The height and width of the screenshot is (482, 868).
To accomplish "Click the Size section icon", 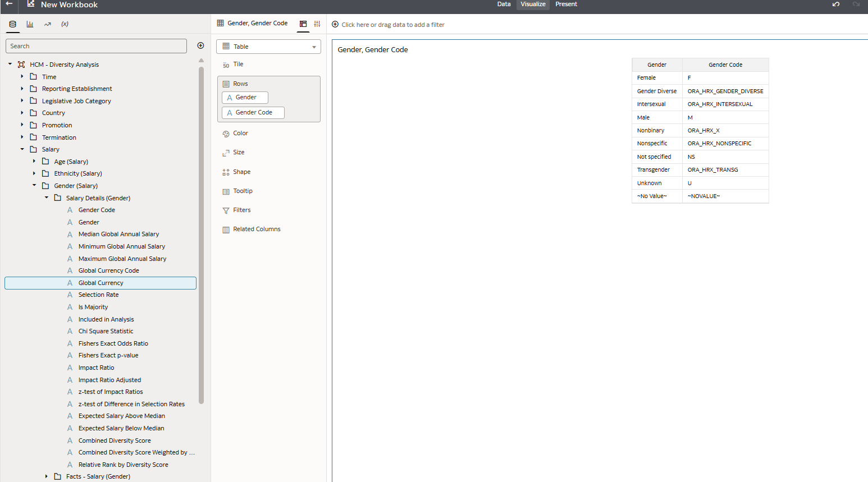I will click(x=226, y=153).
